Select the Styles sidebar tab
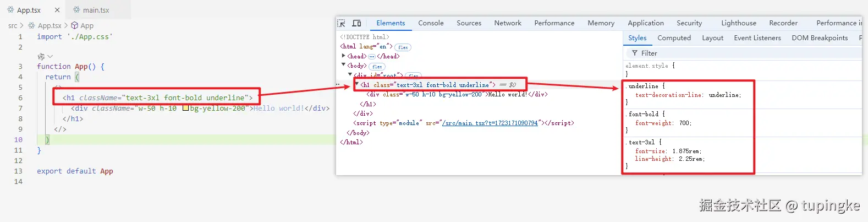This screenshot has height=222, width=868. click(638, 38)
